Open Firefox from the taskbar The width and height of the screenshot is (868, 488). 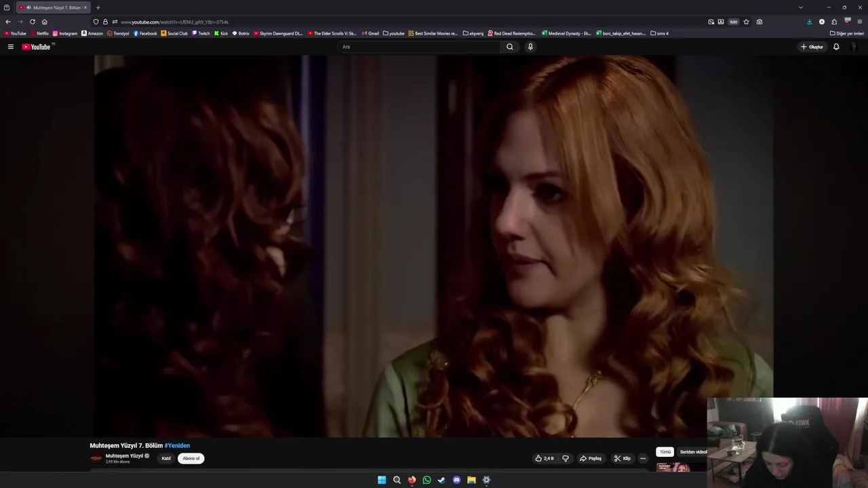tap(412, 480)
